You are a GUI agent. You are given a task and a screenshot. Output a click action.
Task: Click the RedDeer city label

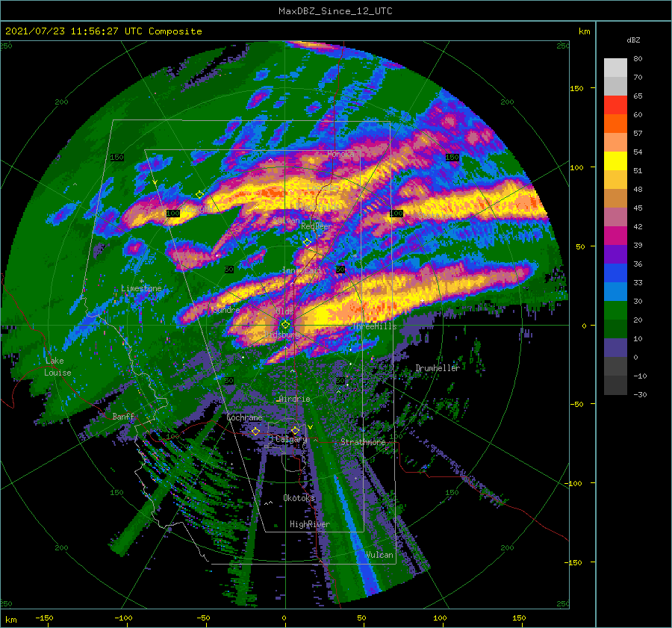pyautogui.click(x=317, y=226)
